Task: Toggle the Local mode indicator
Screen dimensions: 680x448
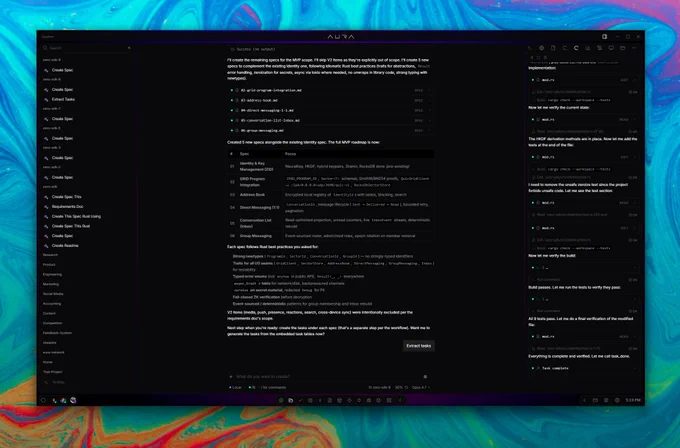Action: 235,388
